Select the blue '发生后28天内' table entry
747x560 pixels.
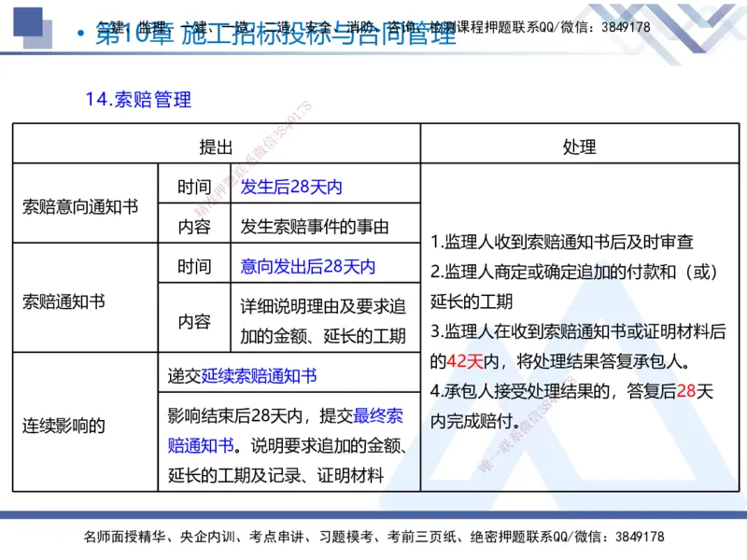tap(290, 187)
